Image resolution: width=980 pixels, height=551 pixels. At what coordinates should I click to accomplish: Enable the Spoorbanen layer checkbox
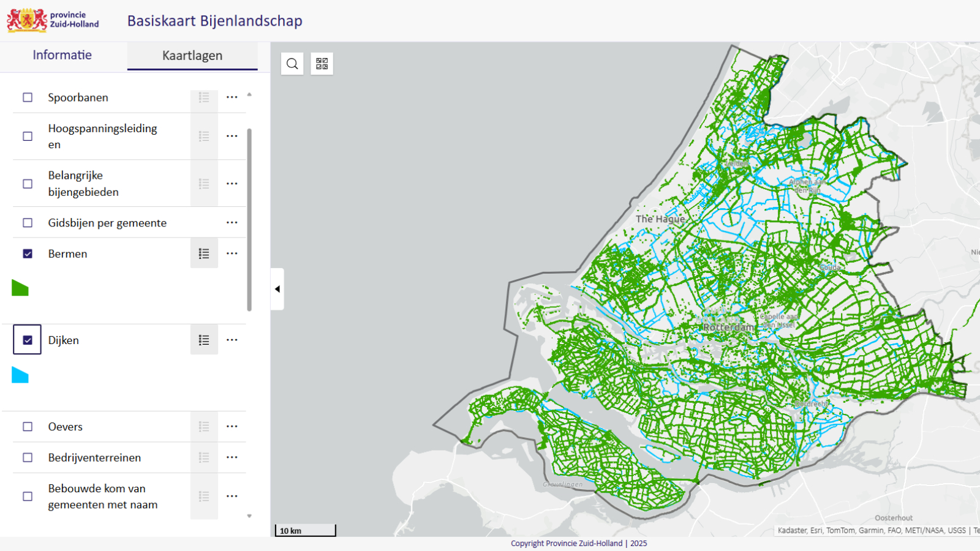pos(28,97)
